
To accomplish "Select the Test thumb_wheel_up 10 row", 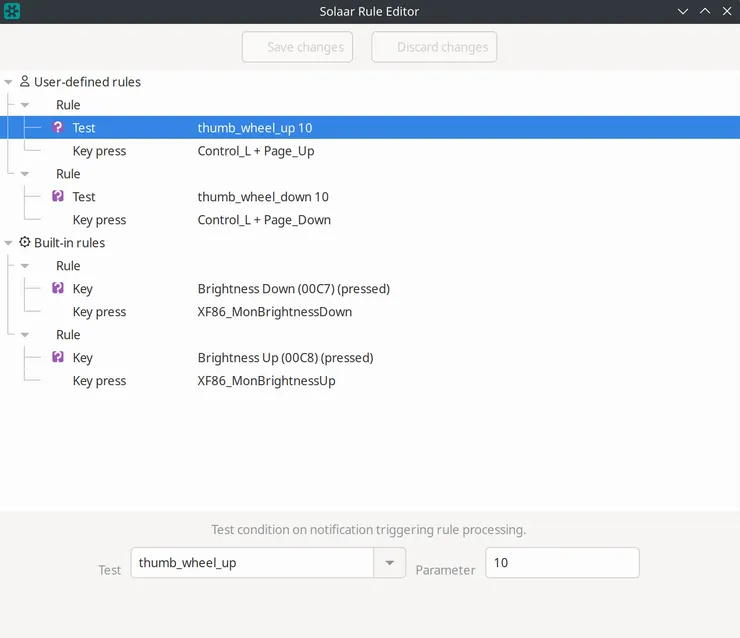I will [370, 127].
